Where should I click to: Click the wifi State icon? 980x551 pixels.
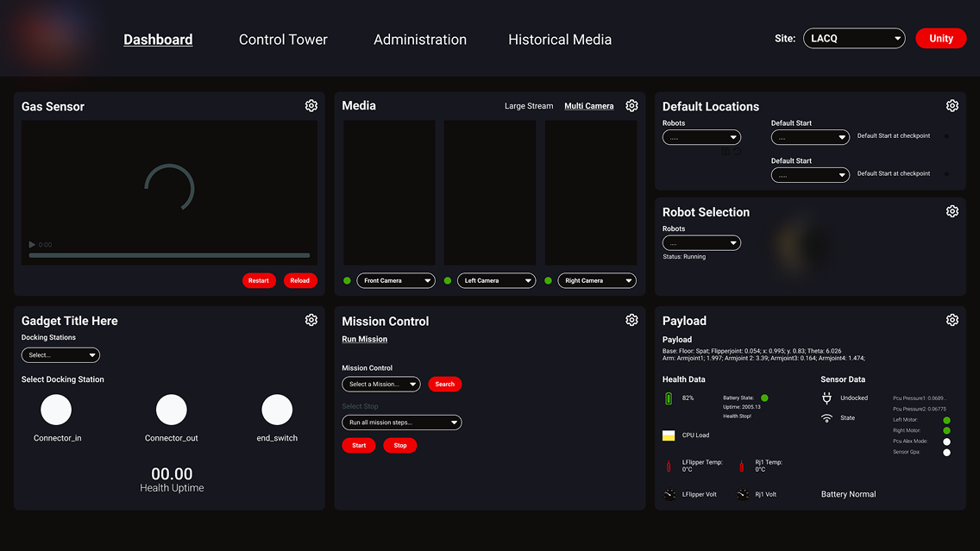pos(826,418)
